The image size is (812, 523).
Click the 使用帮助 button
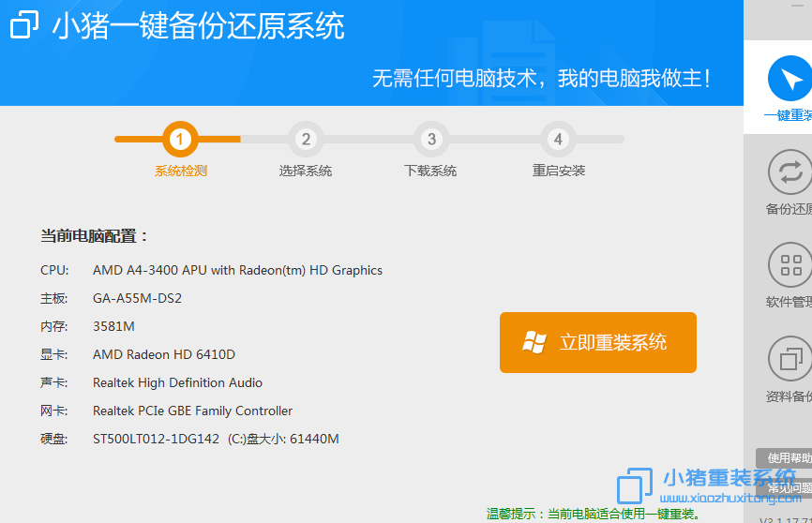[x=784, y=457]
